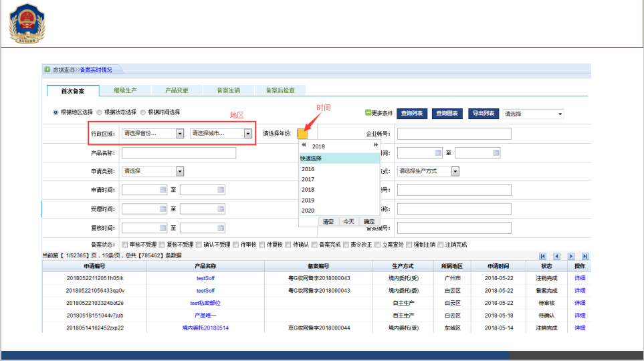Select 根据时间选择 radio button
The height and width of the screenshot is (361, 644).
[142, 112]
